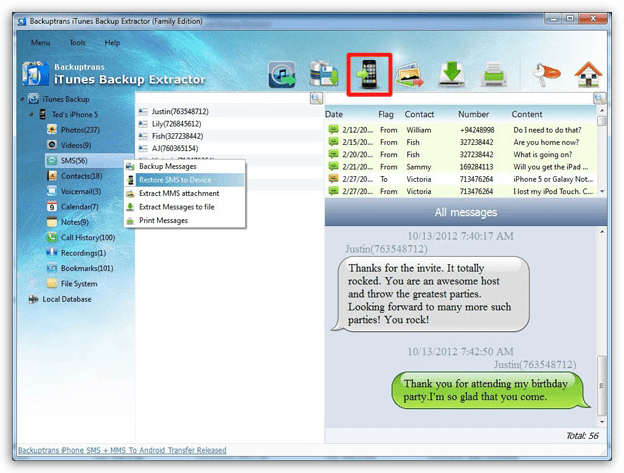Click the restore to iPhone toolbar icon
624x473 pixels.
coord(369,74)
